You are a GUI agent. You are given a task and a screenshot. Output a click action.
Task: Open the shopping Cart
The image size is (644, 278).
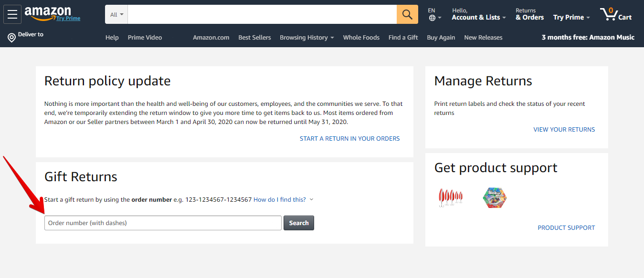coord(615,14)
